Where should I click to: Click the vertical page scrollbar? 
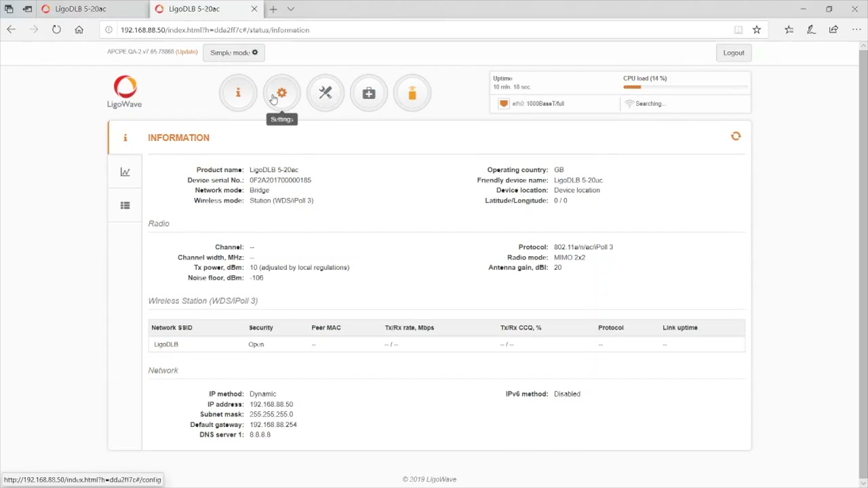(x=863, y=264)
